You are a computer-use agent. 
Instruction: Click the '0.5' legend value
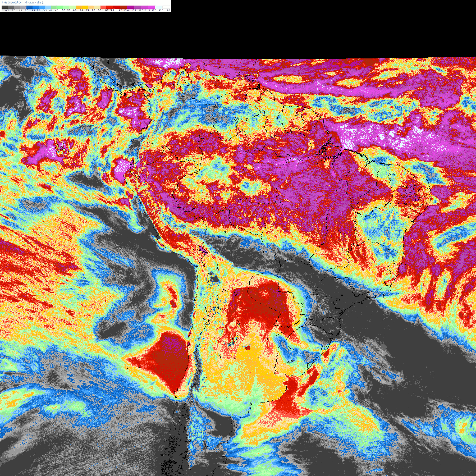7,10
